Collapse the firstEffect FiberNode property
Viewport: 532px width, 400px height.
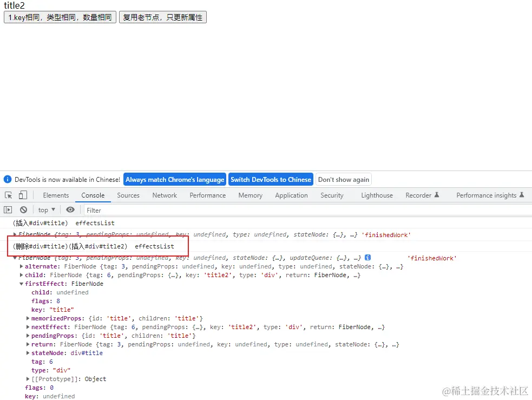pos(21,284)
